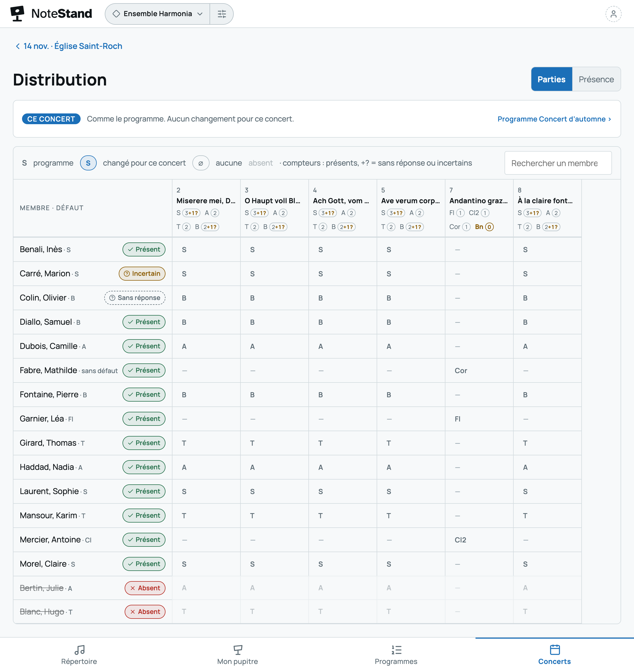The height and width of the screenshot is (672, 634).
Task: Select the Concerts tab
Action: [x=554, y=655]
